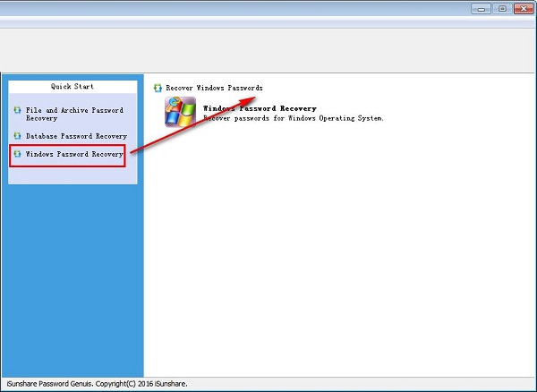This screenshot has width=537, height=392.
Task: Close the Password Genius window
Action: [524, 9]
